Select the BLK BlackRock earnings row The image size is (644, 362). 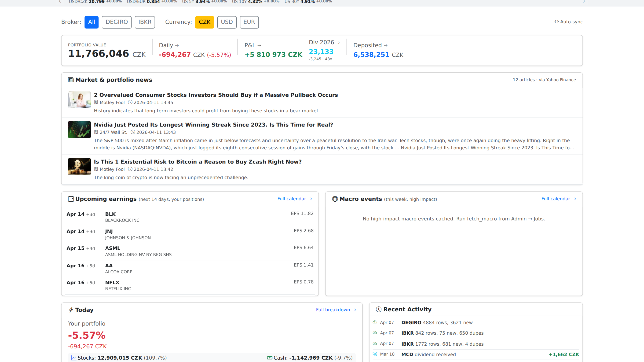click(190, 217)
